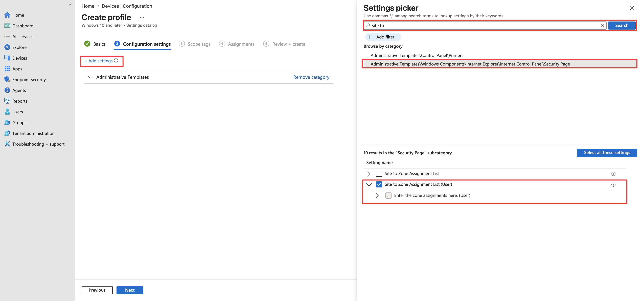Open the Dashboard icon in the sidebar
Screen dimensions: 644x301
[7, 26]
